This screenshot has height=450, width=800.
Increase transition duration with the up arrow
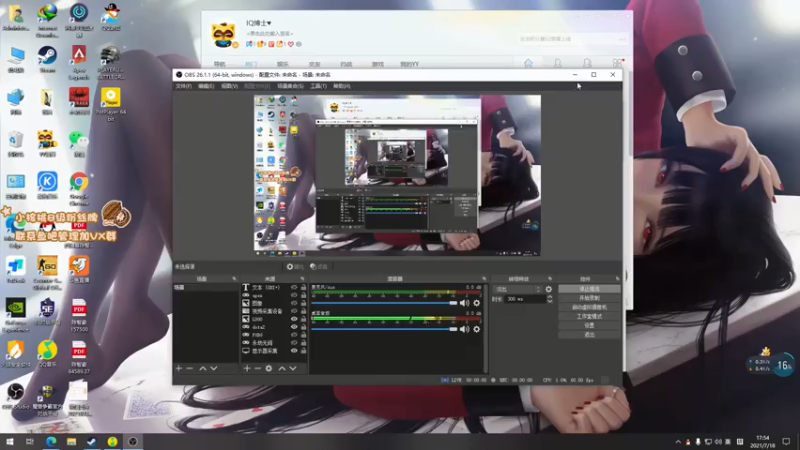click(549, 297)
